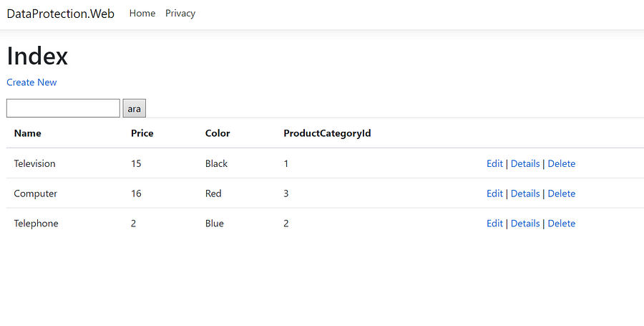This screenshot has height=326, width=644.
Task: Click the Name column header
Action: [x=27, y=133]
